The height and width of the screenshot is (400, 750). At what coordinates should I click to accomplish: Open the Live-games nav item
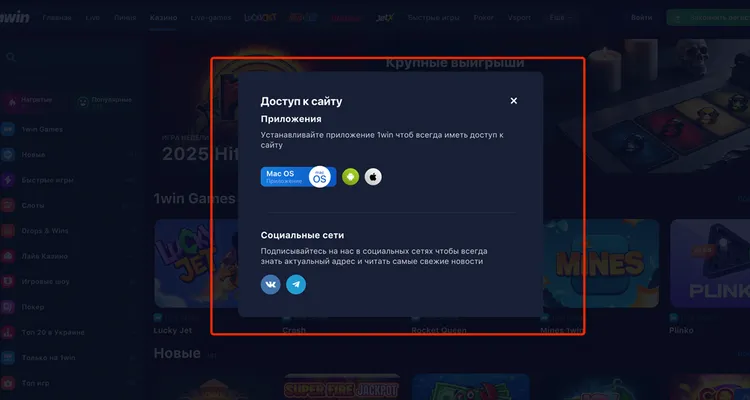click(x=210, y=18)
